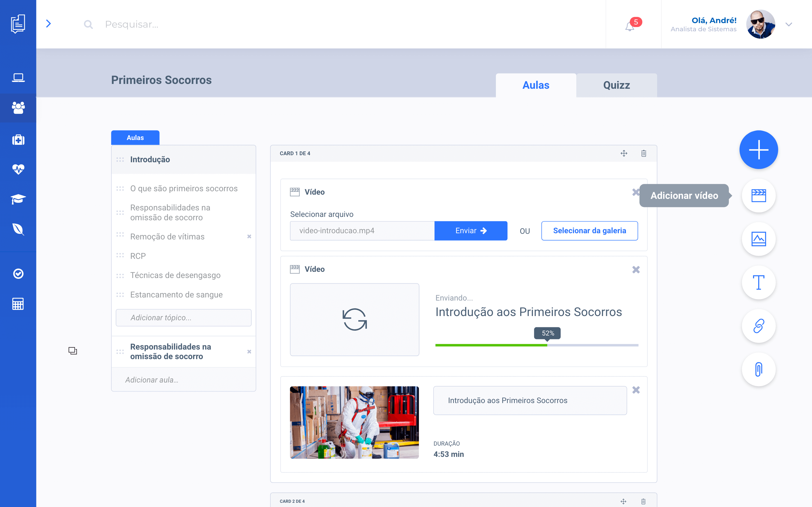812x507 pixels.
Task: Click the green upload progress bar
Action: [x=491, y=345]
